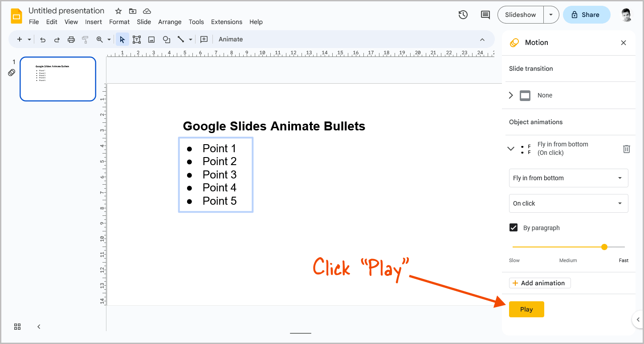Open the On click trigger dropdown

click(x=568, y=203)
